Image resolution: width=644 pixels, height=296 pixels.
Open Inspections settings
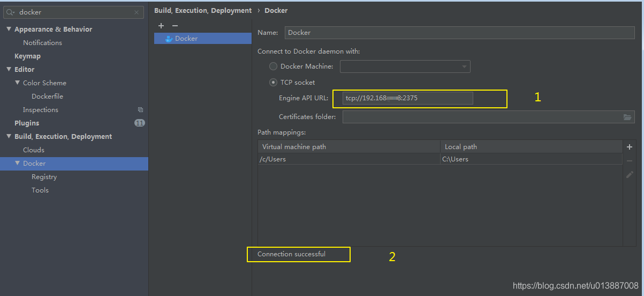point(41,109)
